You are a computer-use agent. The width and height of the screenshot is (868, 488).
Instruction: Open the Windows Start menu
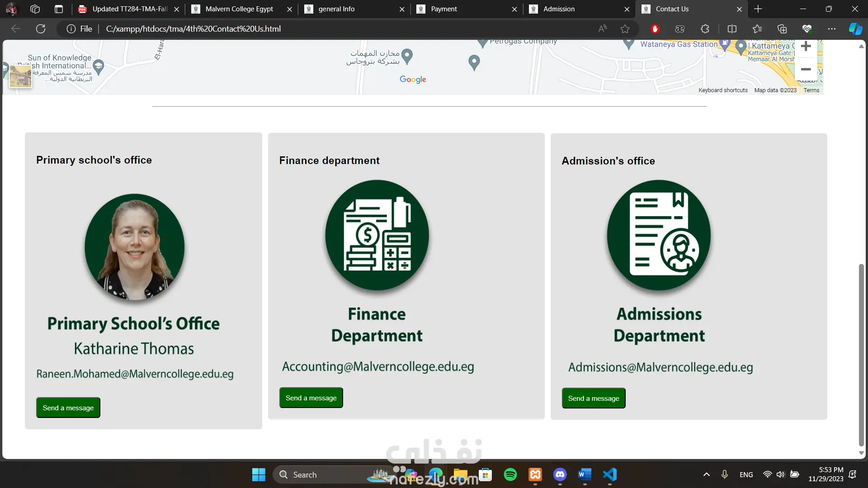click(259, 474)
